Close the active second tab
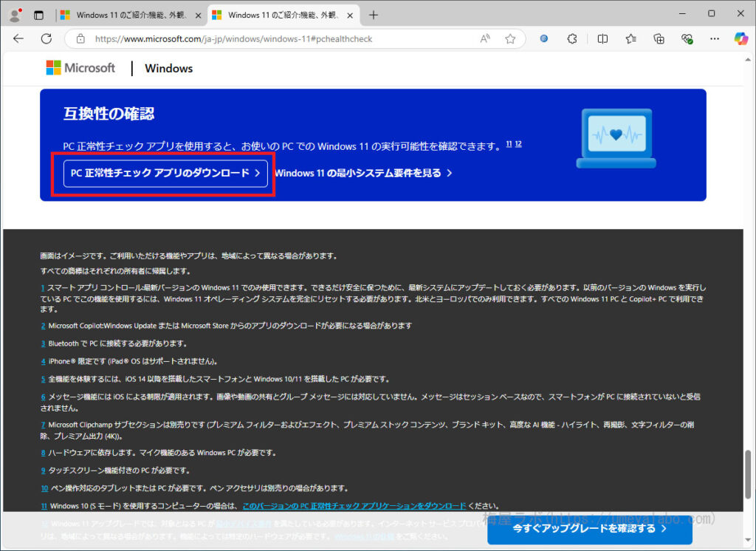Screen dimensions: 756x551 [350, 16]
